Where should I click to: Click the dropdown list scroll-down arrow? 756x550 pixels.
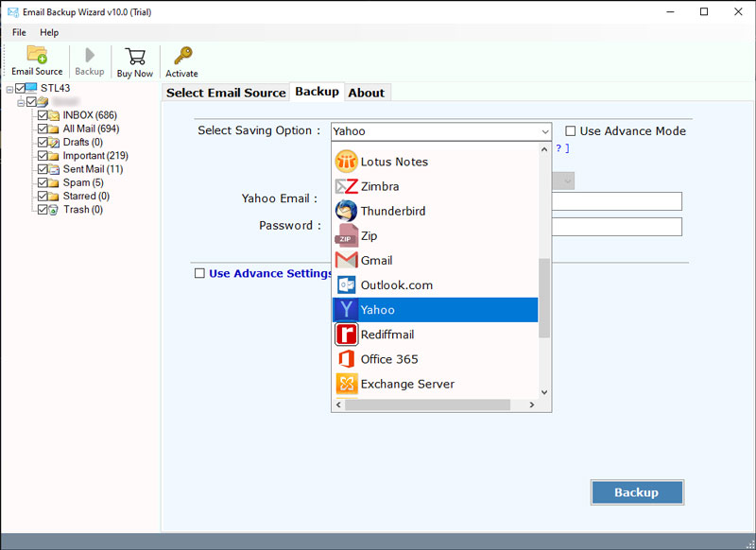pos(544,392)
